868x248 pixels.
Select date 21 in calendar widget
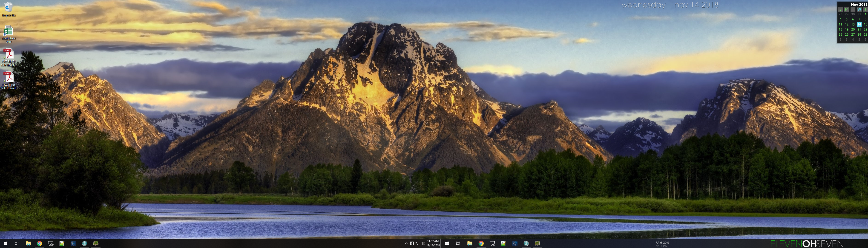[x=859, y=29]
